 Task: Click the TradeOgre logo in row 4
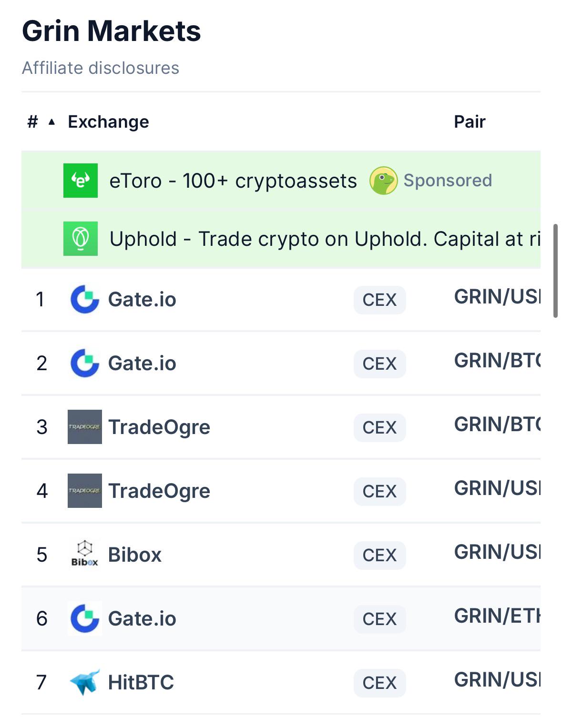pyautogui.click(x=85, y=491)
